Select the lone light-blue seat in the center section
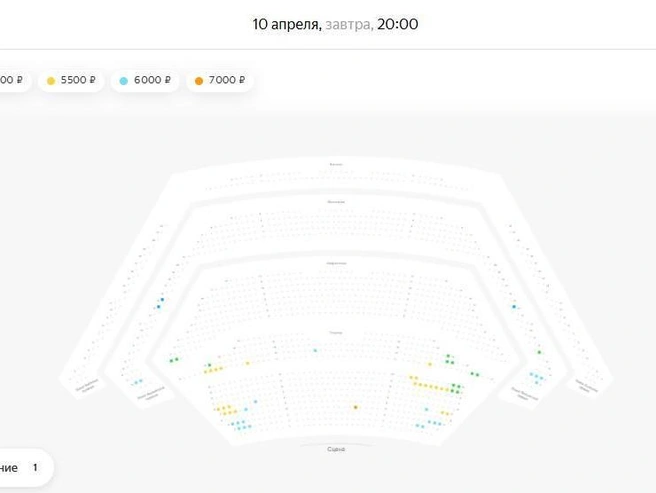 coord(315,351)
